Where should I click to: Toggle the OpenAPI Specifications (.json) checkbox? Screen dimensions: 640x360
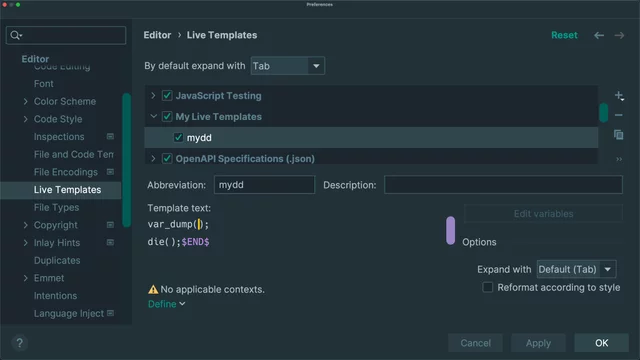(x=167, y=158)
